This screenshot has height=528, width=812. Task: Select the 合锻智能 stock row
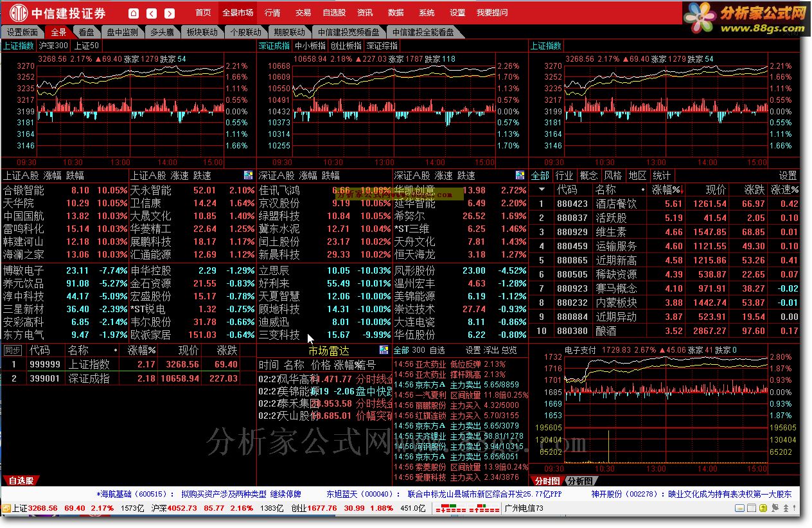point(65,190)
